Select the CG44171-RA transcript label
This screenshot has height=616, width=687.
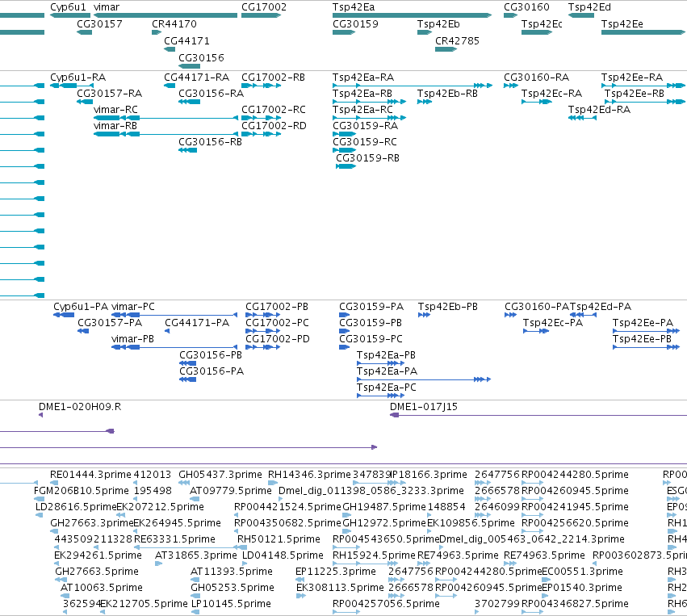197,78
